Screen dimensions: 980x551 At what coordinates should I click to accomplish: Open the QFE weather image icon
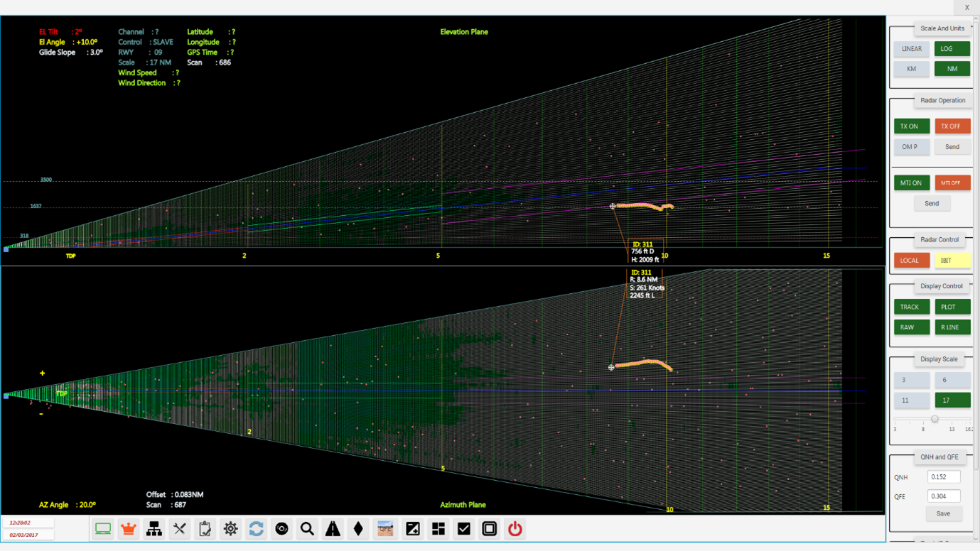pyautogui.click(x=384, y=529)
